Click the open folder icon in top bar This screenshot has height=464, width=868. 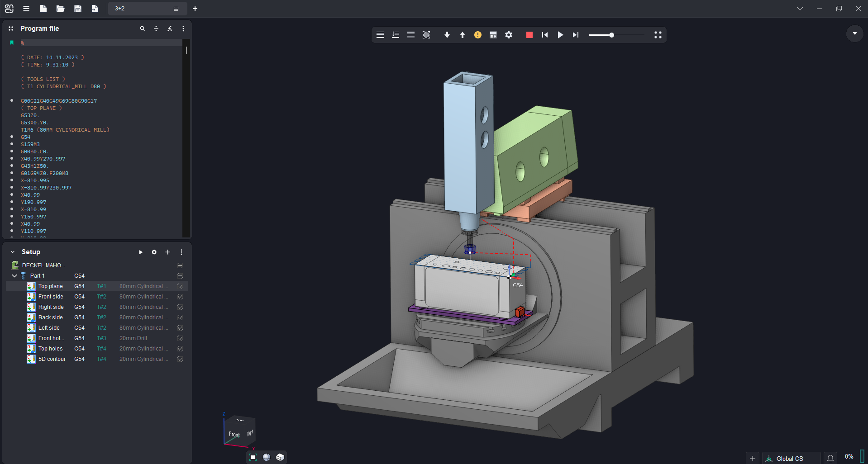[60, 9]
